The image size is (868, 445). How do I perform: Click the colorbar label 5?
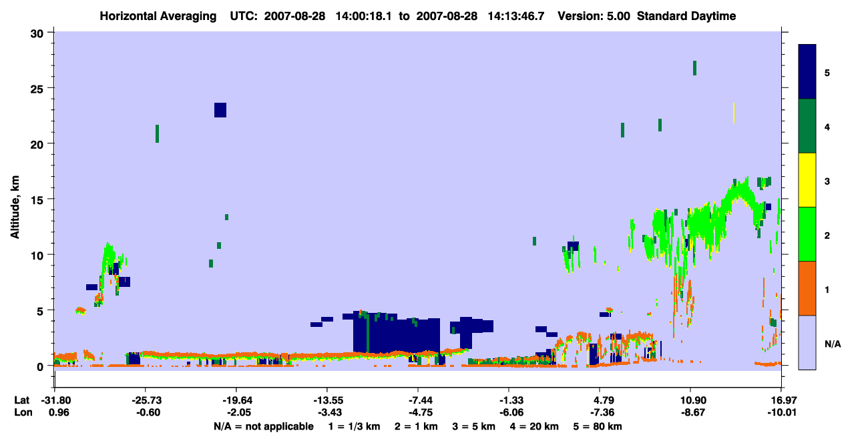click(827, 72)
